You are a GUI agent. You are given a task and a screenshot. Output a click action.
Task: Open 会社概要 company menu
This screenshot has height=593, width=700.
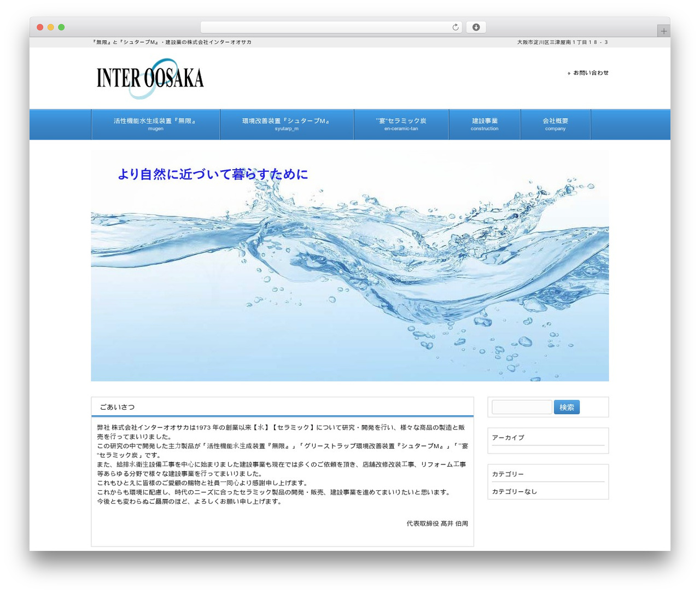click(555, 124)
